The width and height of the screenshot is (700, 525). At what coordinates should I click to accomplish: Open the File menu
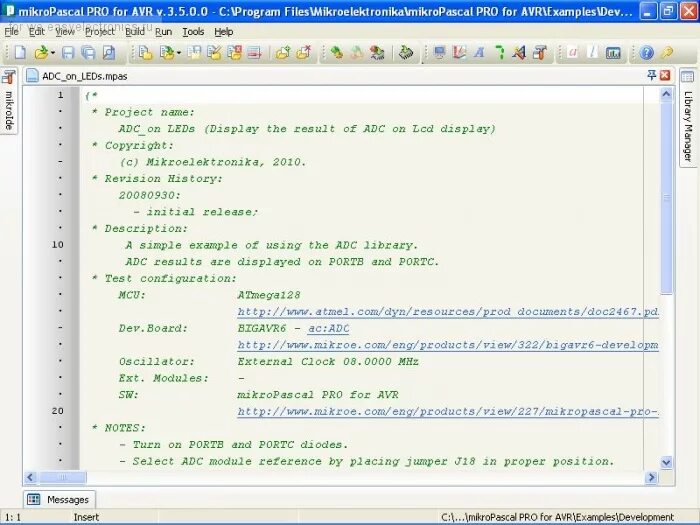(x=11, y=32)
